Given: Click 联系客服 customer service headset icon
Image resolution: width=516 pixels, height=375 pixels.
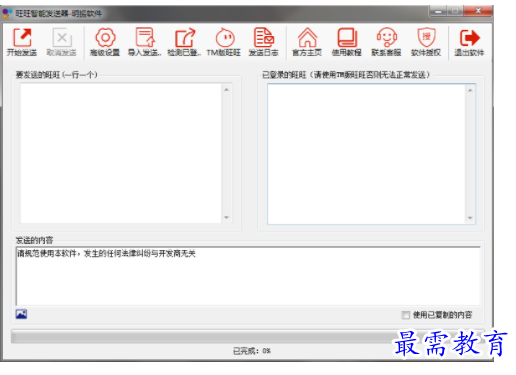Looking at the screenshot, I should [387, 38].
